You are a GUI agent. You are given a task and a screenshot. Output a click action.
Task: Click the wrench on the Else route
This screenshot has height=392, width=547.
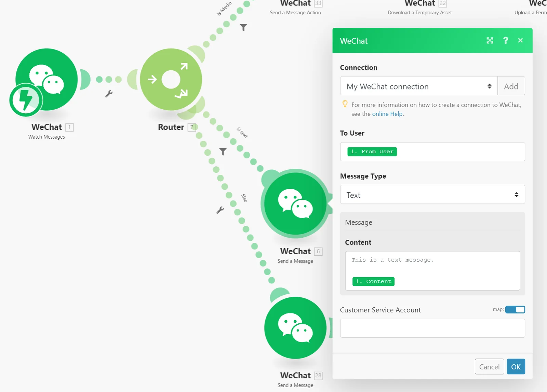(220, 210)
